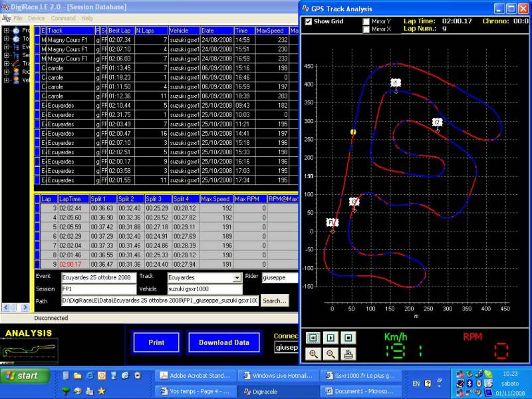Select lap 3 row with time 02:02.44
The image size is (532, 399).
166,208
